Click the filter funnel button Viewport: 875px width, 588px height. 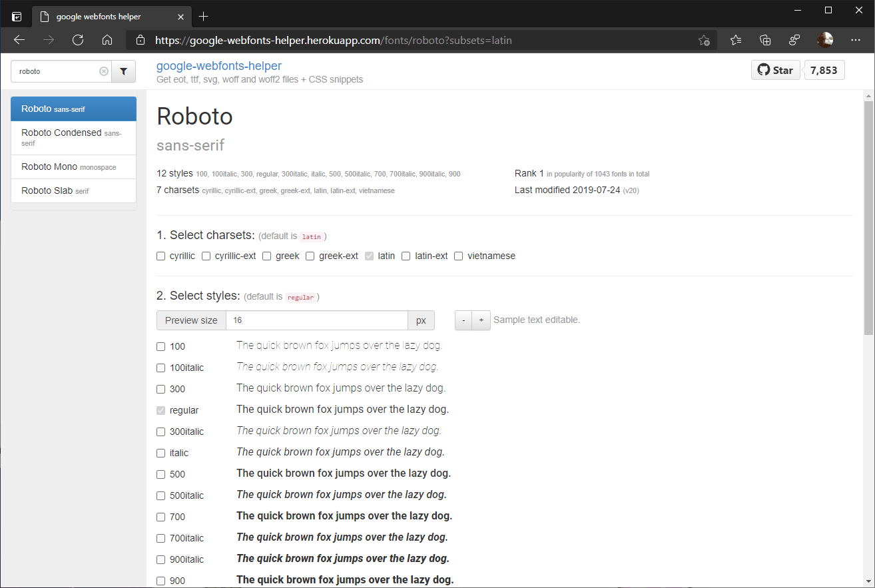(123, 71)
